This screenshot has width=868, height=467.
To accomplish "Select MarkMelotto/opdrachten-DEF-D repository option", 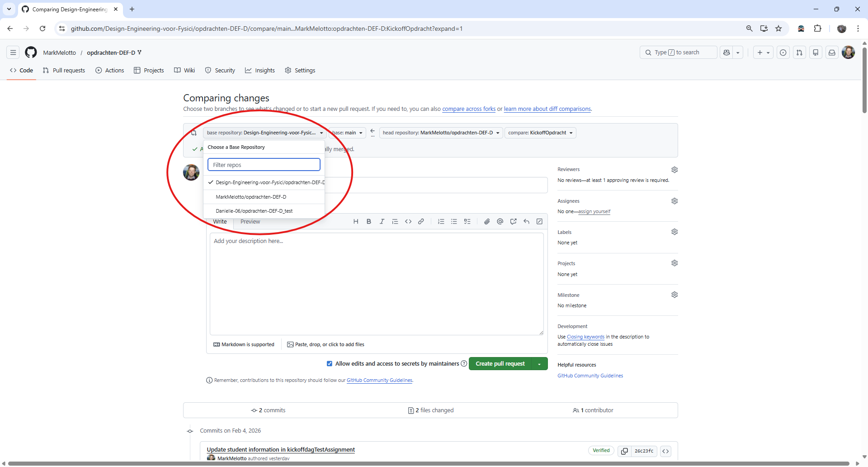I will (264, 197).
